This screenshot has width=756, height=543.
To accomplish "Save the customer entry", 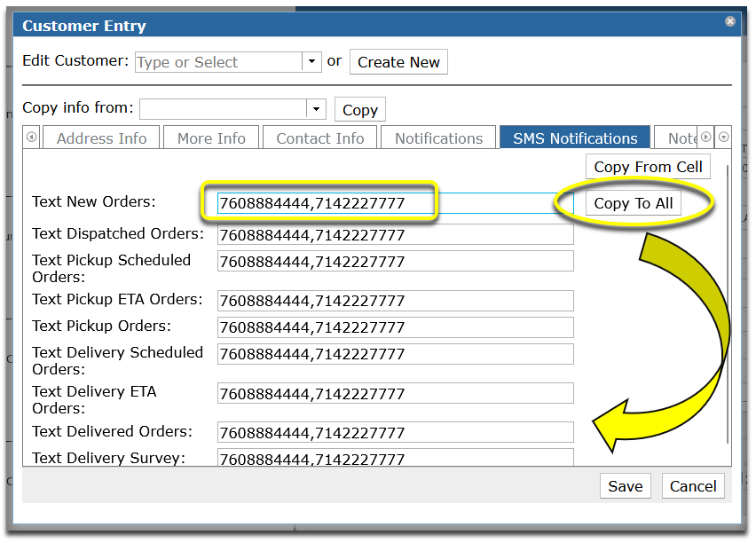I will (625, 486).
